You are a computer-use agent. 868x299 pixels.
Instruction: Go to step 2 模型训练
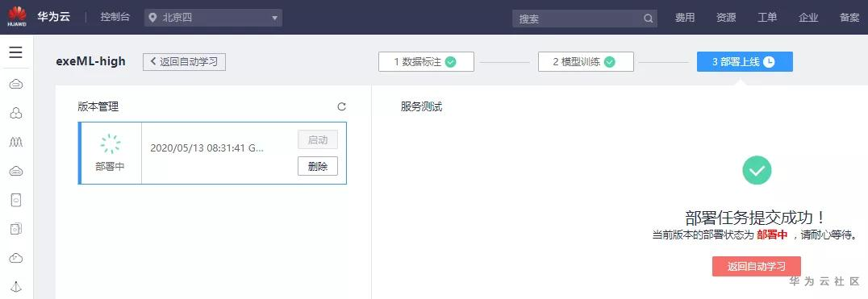pyautogui.click(x=586, y=62)
